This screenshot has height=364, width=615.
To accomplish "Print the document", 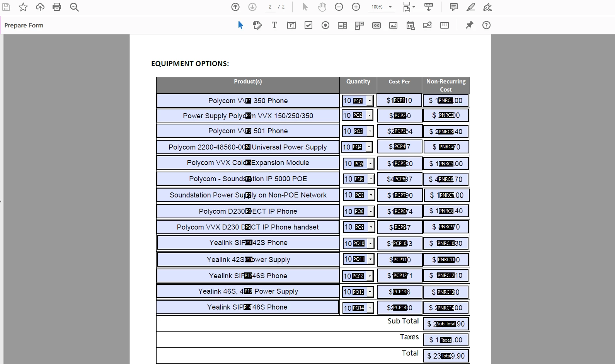I will click(57, 7).
